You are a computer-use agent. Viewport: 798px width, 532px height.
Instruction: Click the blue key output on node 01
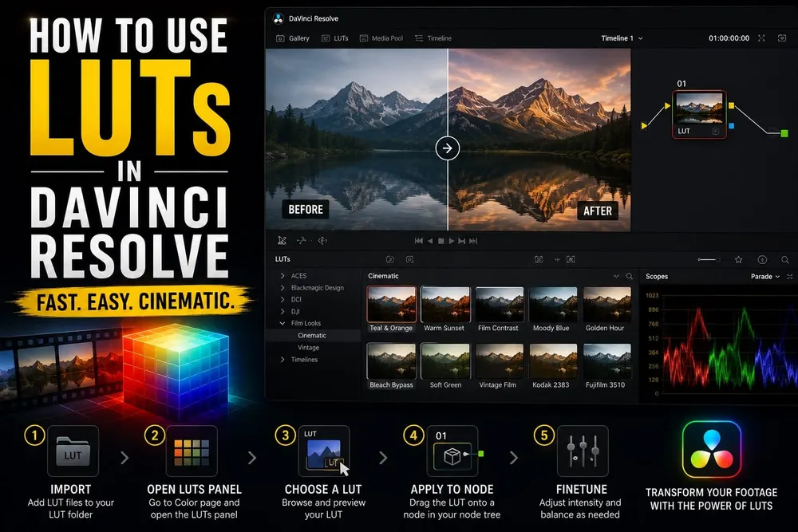pos(731,126)
